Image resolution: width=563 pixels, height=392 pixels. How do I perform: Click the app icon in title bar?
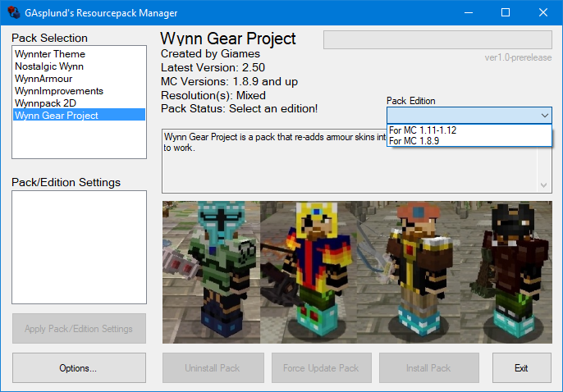click(x=15, y=13)
